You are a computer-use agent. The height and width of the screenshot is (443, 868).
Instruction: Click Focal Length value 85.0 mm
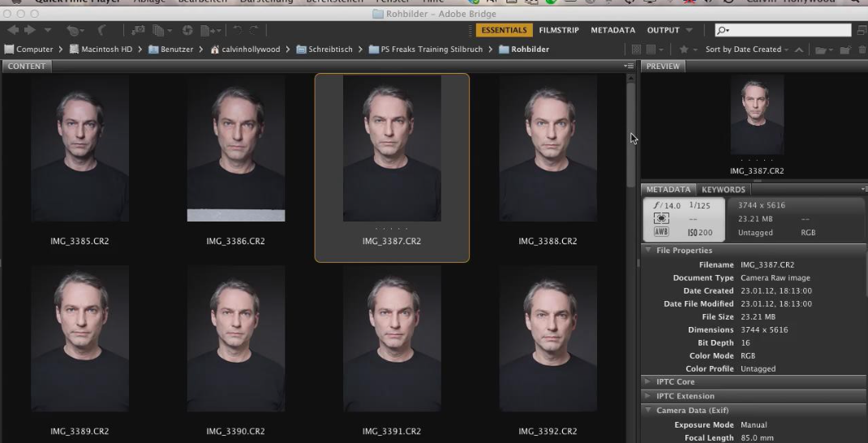point(757,437)
